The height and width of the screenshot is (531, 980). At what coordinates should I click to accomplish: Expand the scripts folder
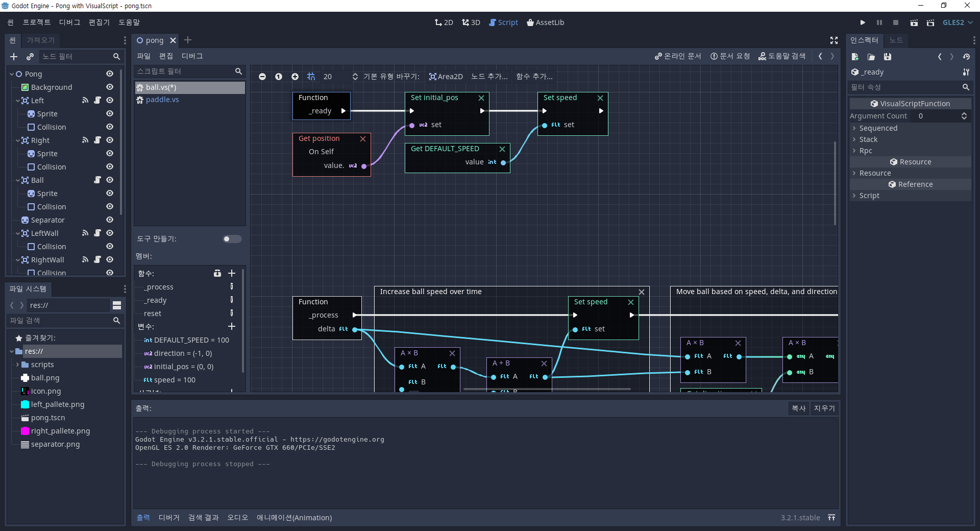(18, 365)
